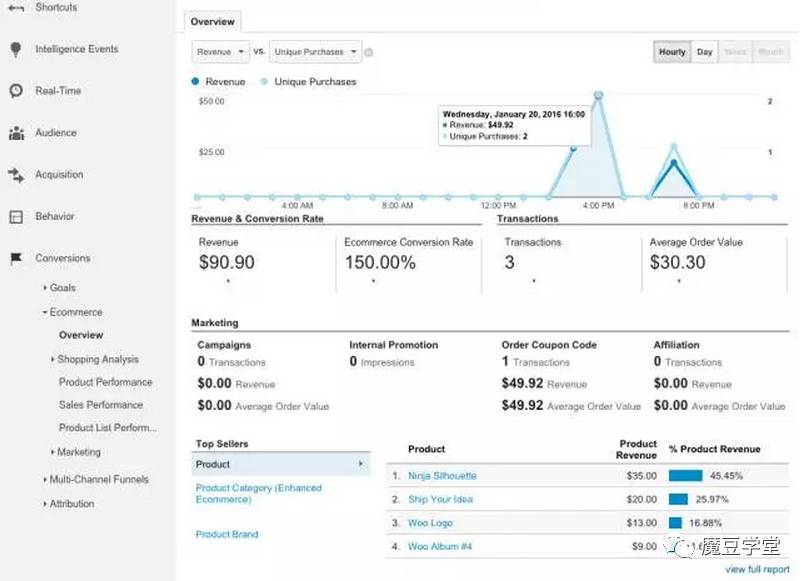806x581 pixels.
Task: Click the Ecommerce Conversion Rate 150.00% tile
Action: click(x=409, y=262)
